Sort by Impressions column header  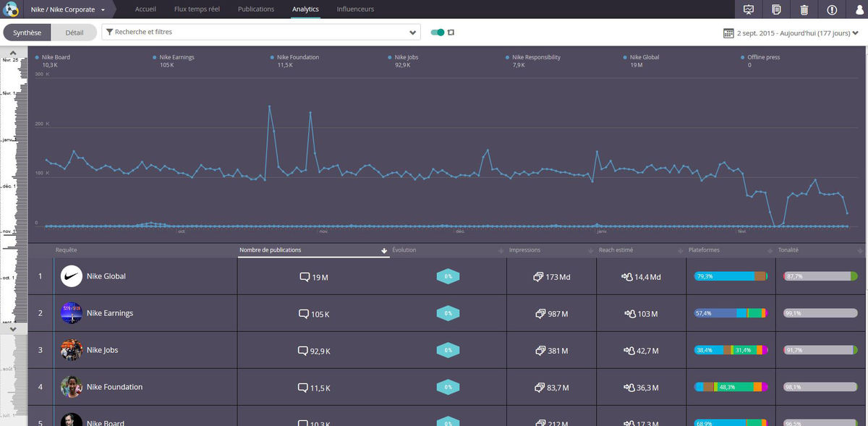(x=524, y=250)
